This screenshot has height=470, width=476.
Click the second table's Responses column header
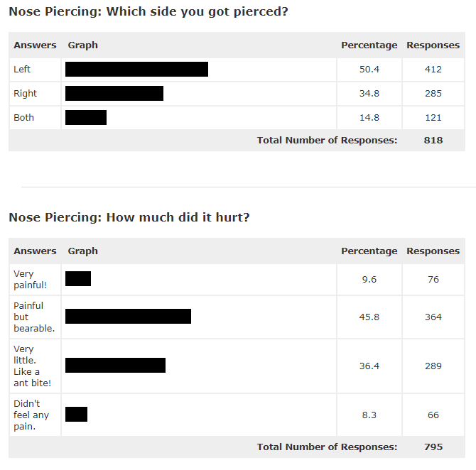(433, 251)
